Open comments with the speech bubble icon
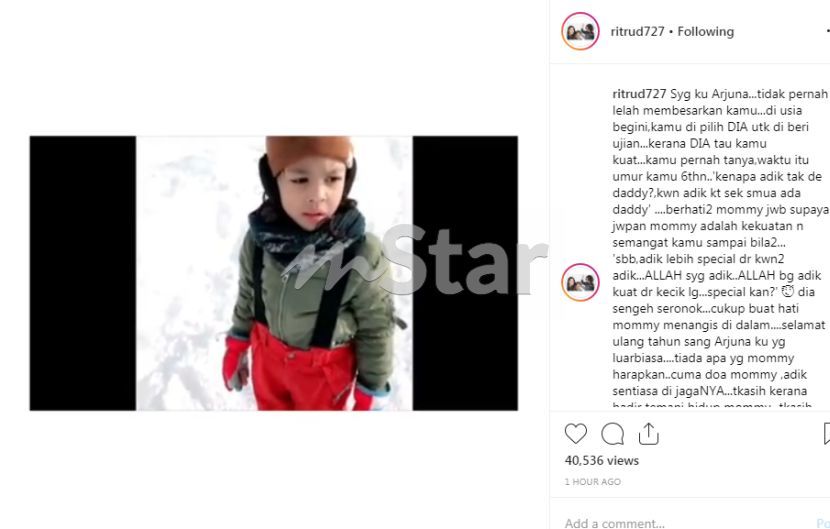Screen dimensions: 830x529 click(x=612, y=434)
